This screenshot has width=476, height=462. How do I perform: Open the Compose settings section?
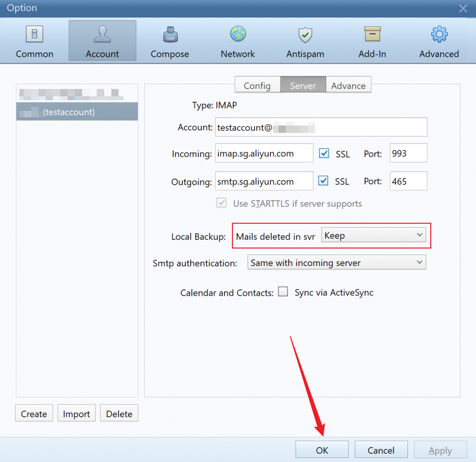click(x=170, y=41)
